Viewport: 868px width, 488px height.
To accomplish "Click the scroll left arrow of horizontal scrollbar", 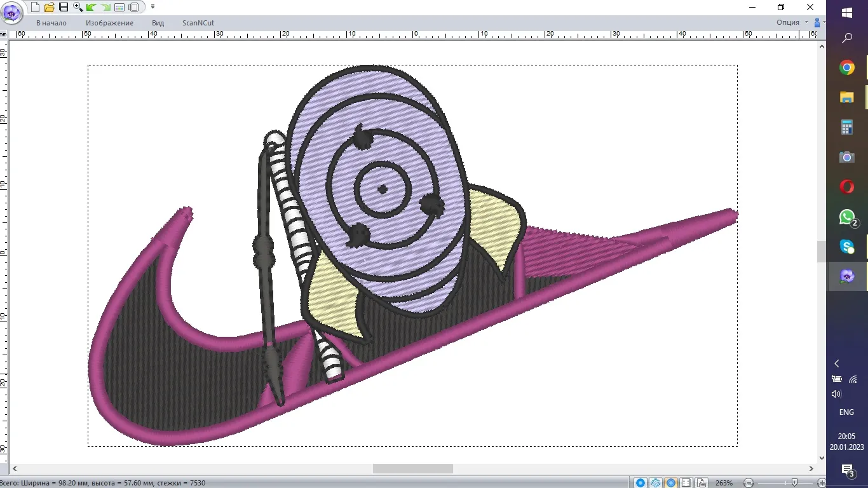I will 14,468.
